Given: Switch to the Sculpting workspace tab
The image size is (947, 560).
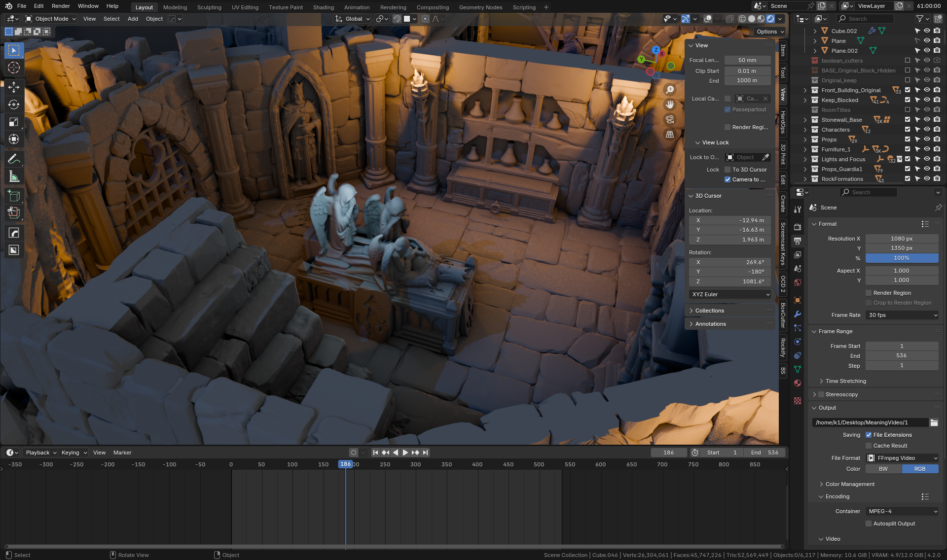Looking at the screenshot, I should tap(209, 7).
